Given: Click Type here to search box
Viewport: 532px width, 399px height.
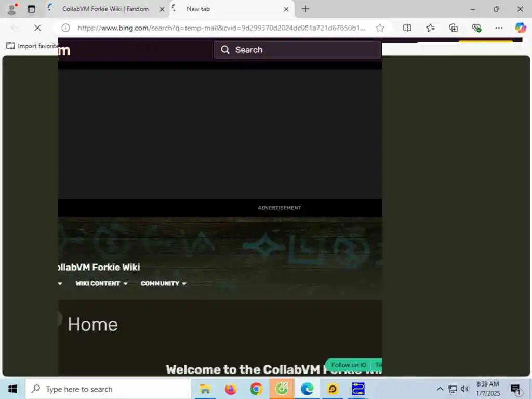Looking at the screenshot, I should pyautogui.click(x=109, y=389).
